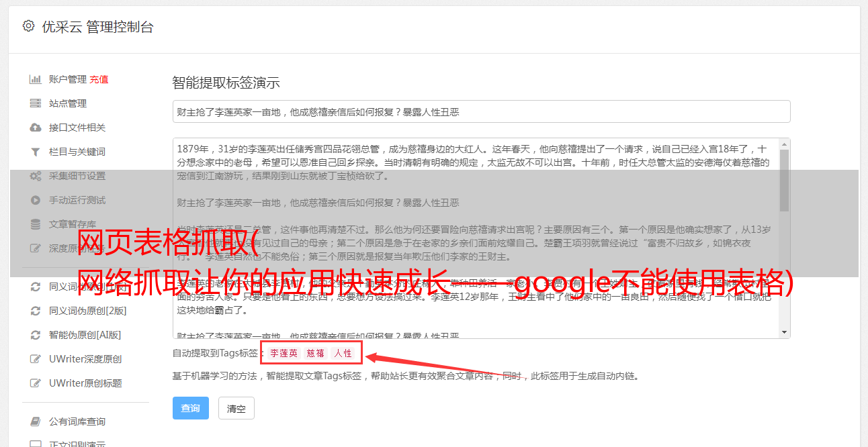Click the cloud icon next to 接口文件相关
868x447 pixels.
[x=35, y=128]
